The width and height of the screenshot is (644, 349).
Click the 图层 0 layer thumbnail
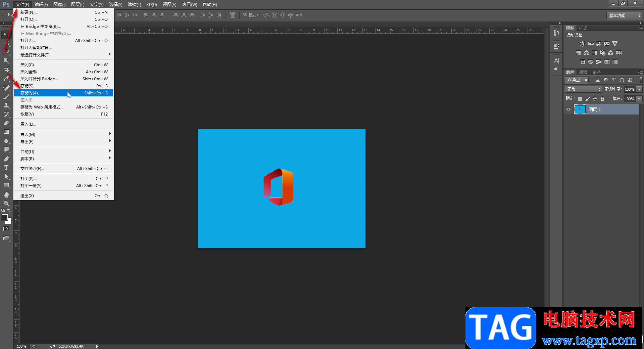point(580,110)
